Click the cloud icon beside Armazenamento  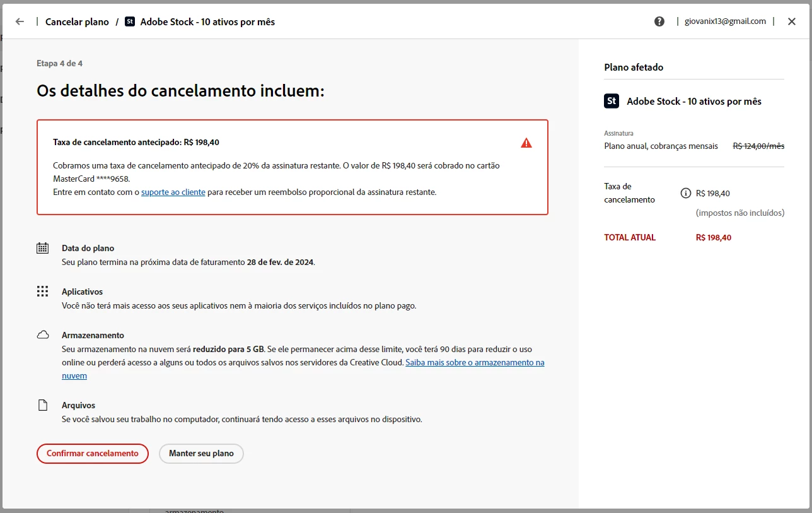(x=43, y=335)
